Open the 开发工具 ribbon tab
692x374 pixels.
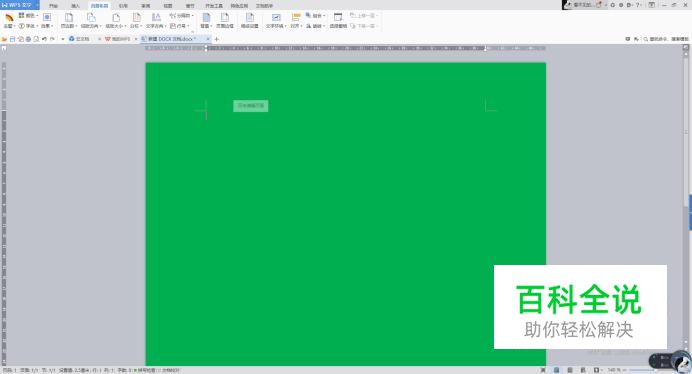[214, 6]
